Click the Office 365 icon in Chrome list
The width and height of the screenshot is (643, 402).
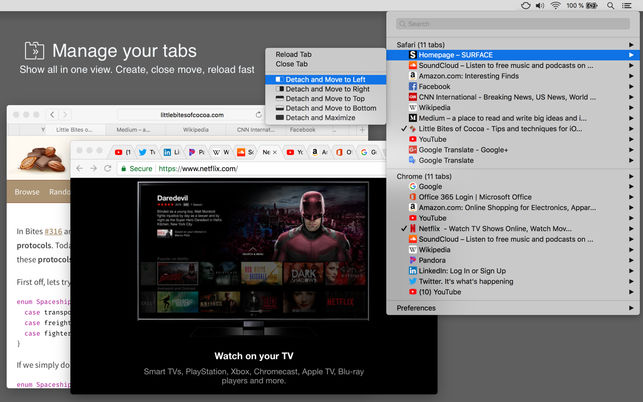pyautogui.click(x=413, y=197)
